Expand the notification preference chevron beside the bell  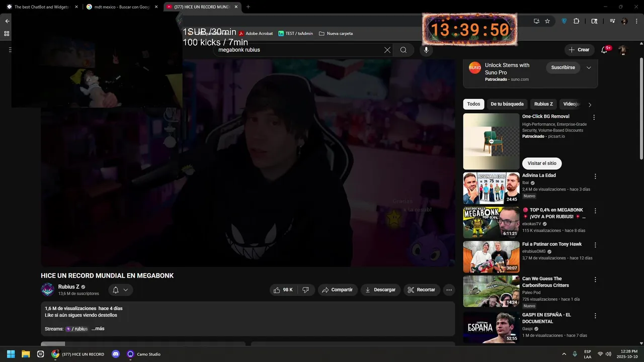point(126,290)
